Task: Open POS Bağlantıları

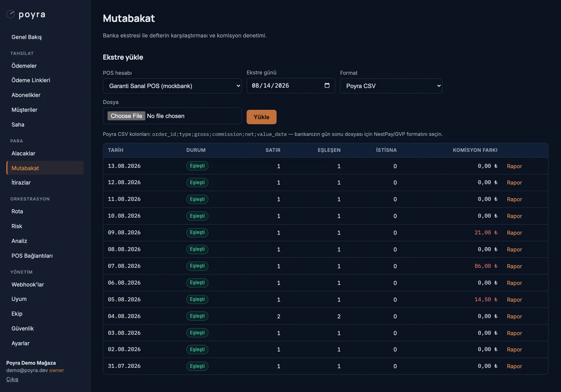Action: click(32, 256)
